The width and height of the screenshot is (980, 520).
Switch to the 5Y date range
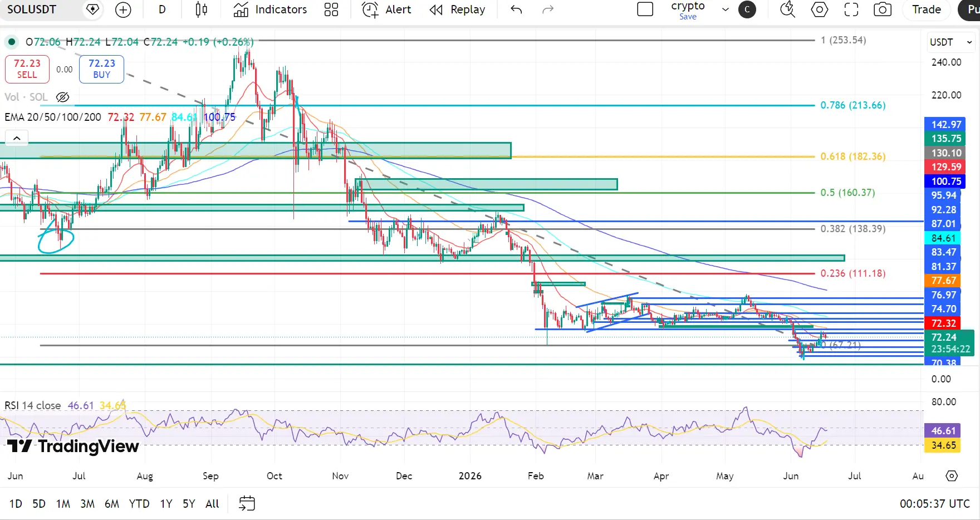click(x=189, y=504)
